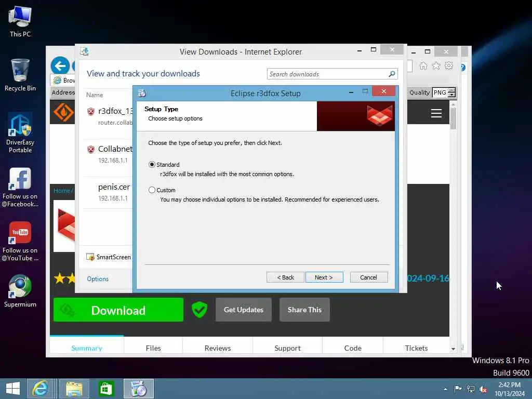This screenshot has height=399, width=532.
Task: Click the SmartScreen filter icon
Action: [x=90, y=257]
